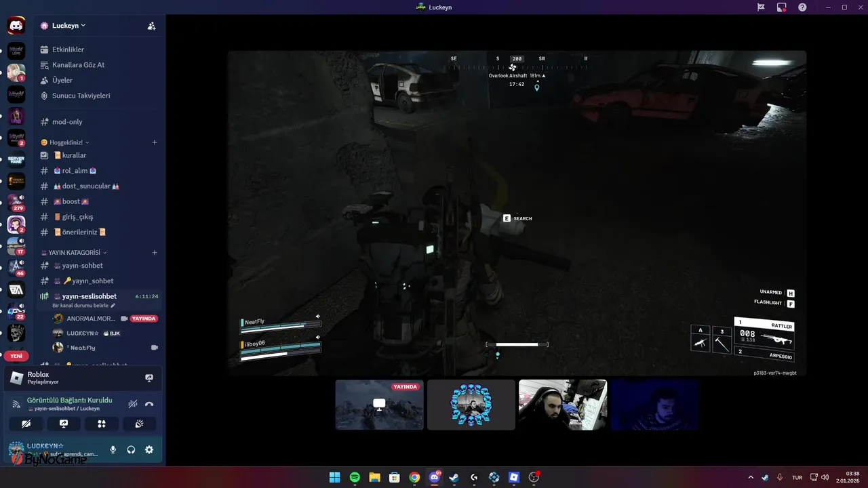Show hidden system tray icons
868x488 pixels.
(x=752, y=477)
